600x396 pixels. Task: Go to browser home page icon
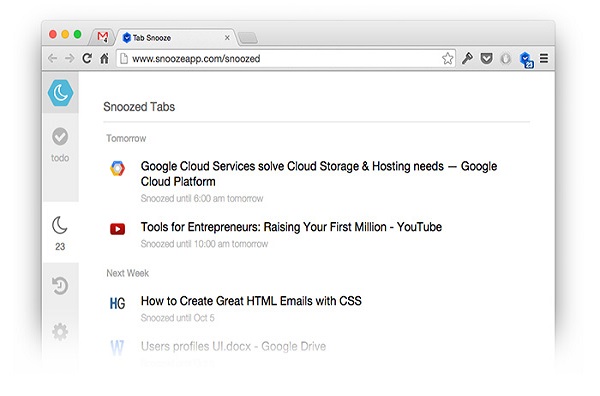(x=104, y=59)
